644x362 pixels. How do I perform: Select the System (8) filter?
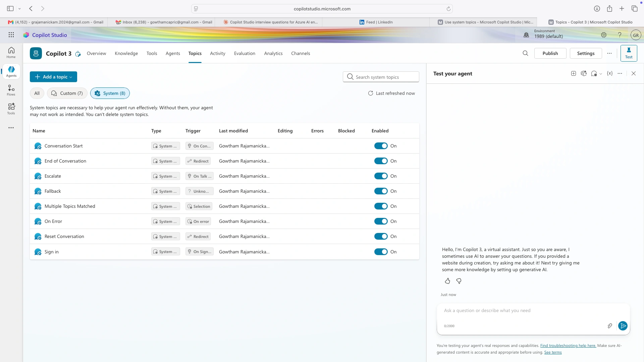(x=110, y=93)
